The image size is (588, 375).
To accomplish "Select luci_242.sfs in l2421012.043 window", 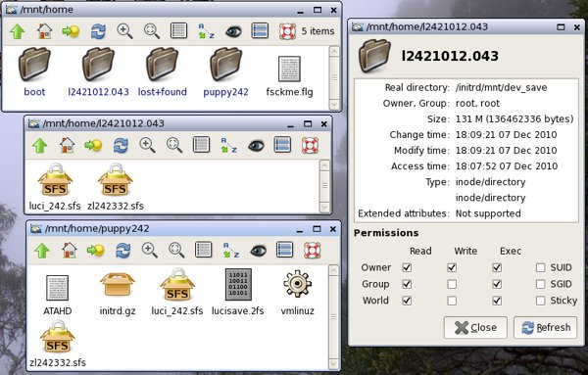I will coord(55,187).
